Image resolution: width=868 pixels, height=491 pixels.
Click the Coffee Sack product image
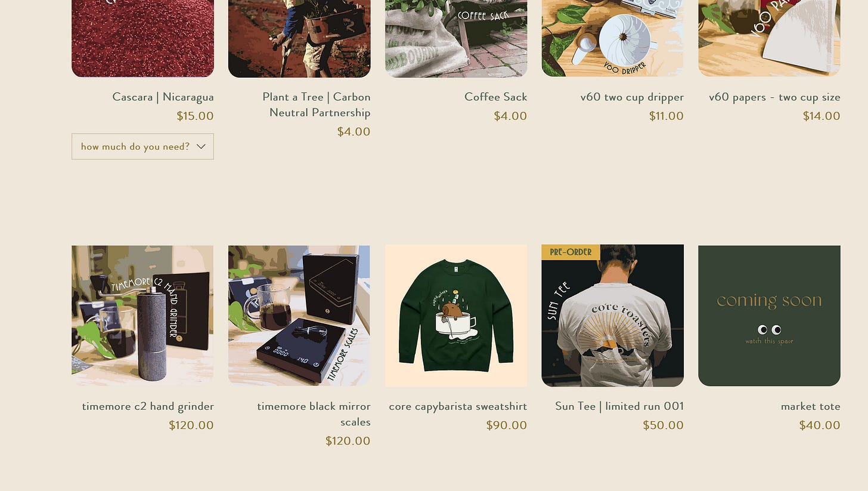click(x=456, y=38)
